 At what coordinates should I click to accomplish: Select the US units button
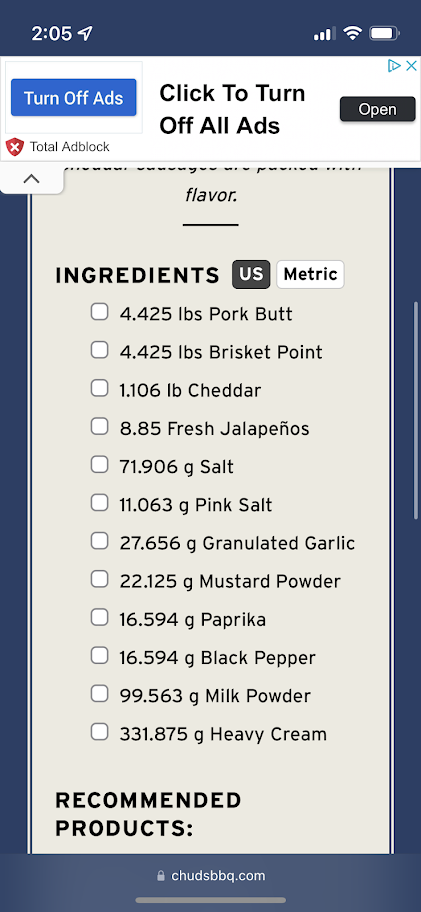(x=251, y=275)
